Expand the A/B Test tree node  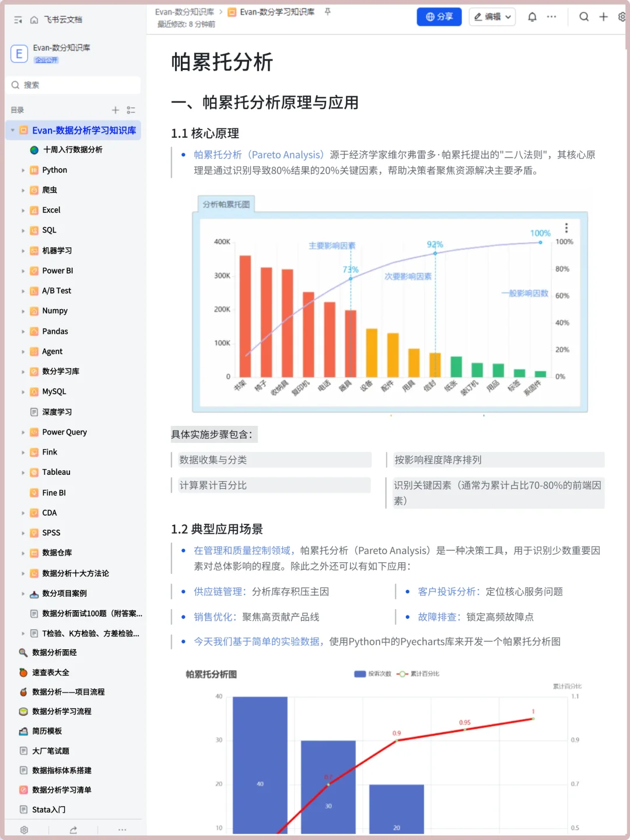pos(23,291)
